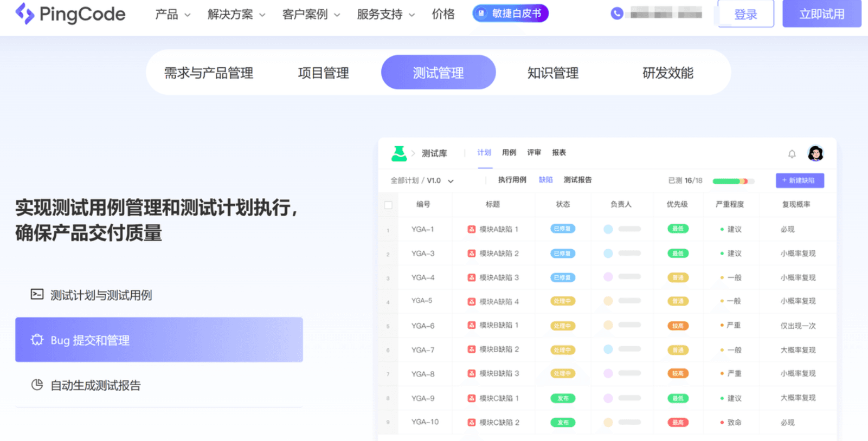Click the pie chart icon beside 自动生成测试报告
868x441 pixels.
(x=37, y=385)
